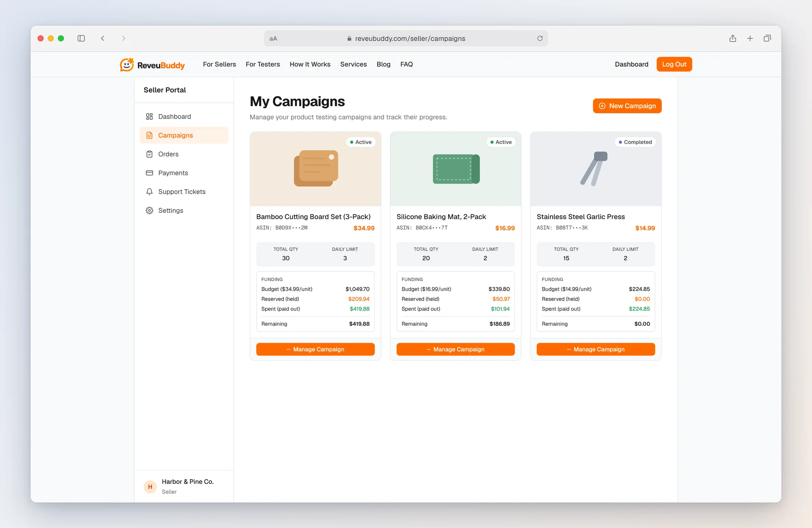Screen dimensions: 812x528
Task: Click the $16.99 price on Silicone Baking Mat
Action: click(505, 228)
